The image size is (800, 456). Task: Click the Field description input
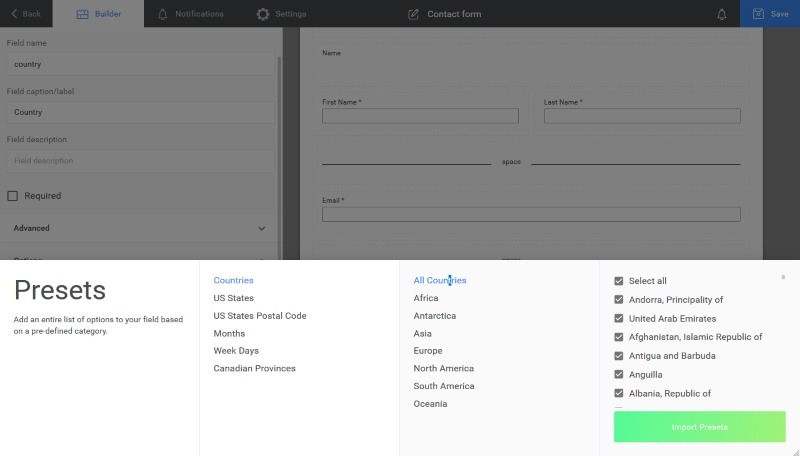[x=138, y=161]
